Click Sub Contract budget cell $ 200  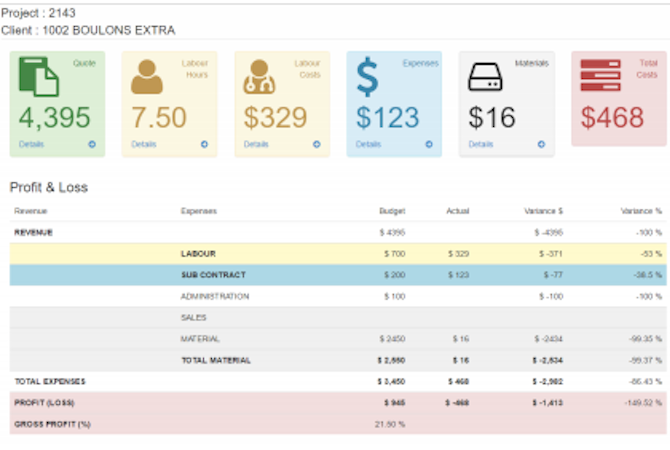pos(394,275)
